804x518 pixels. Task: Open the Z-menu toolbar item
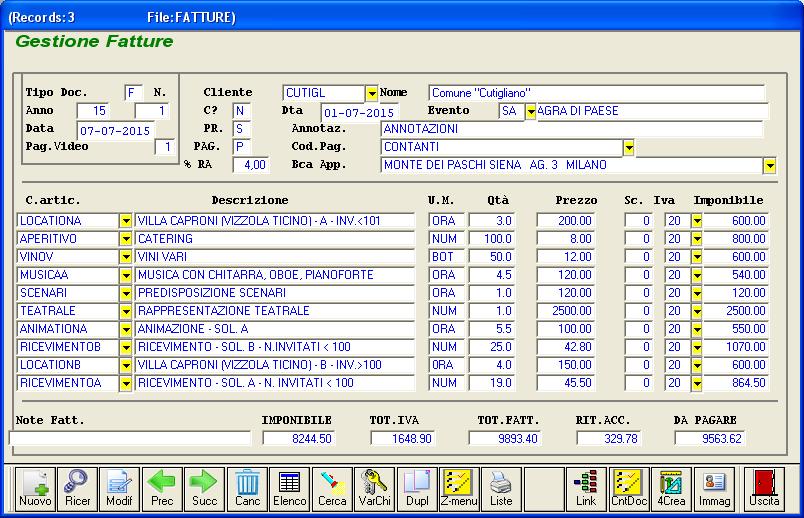pos(459,487)
